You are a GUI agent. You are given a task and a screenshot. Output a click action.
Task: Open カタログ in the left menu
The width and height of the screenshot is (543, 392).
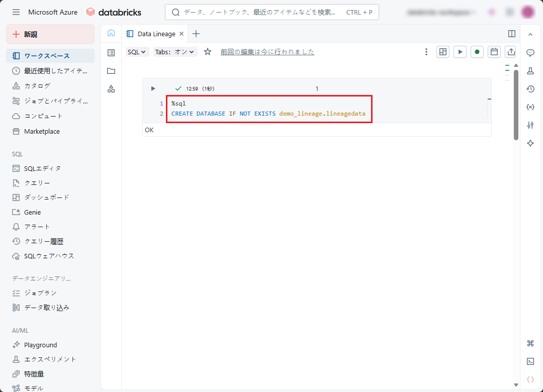(x=37, y=86)
